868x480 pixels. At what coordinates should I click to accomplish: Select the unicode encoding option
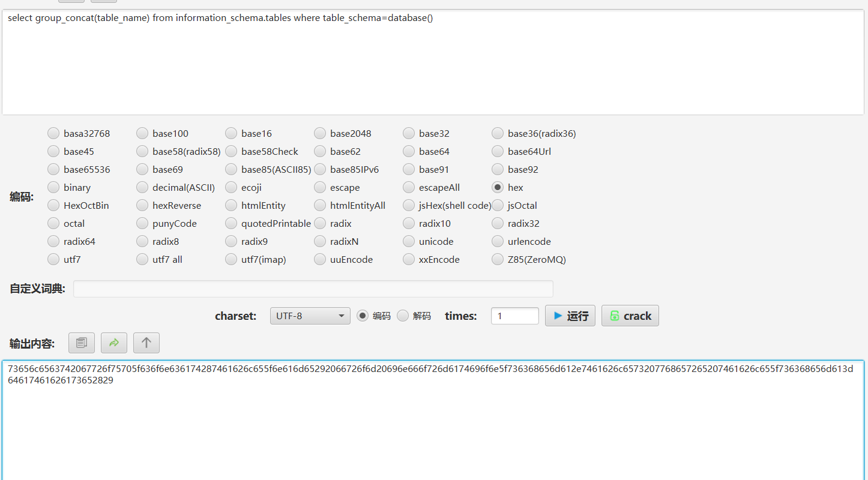(409, 241)
